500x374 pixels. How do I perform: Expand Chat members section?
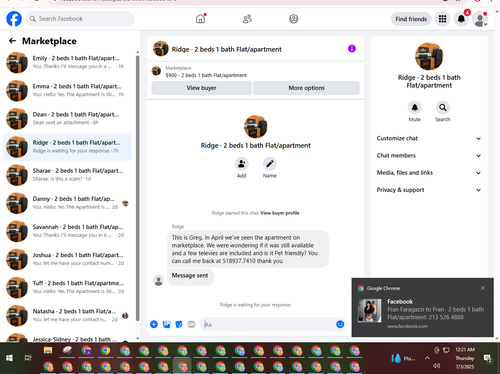[429, 156]
